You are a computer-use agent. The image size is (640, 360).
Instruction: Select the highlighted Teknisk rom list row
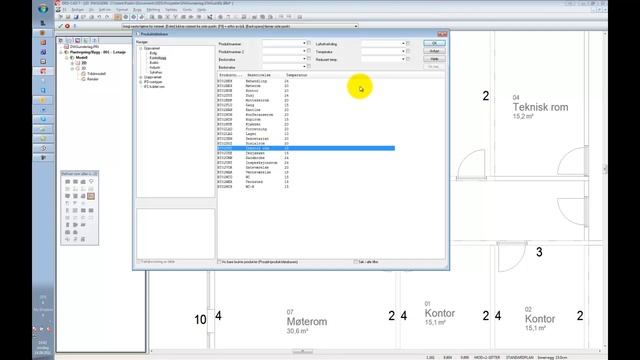pos(306,148)
